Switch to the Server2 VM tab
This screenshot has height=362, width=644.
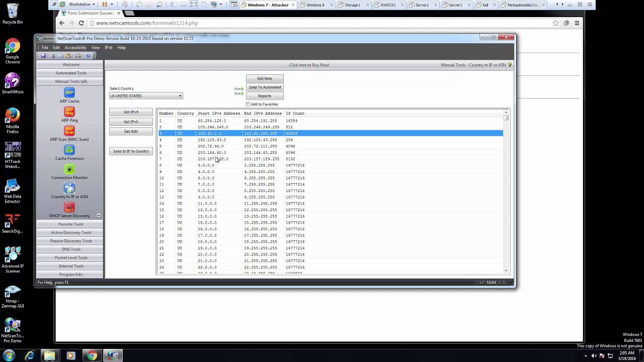pos(422,5)
